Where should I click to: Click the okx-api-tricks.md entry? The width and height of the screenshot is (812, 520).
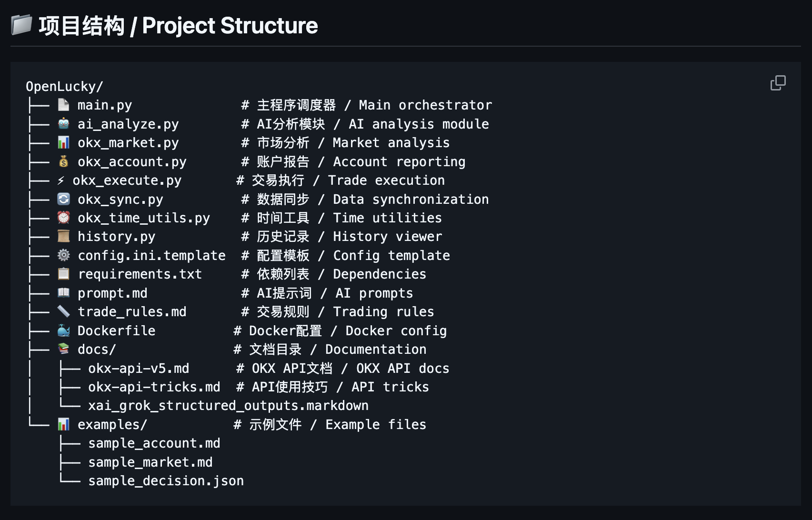154,387
